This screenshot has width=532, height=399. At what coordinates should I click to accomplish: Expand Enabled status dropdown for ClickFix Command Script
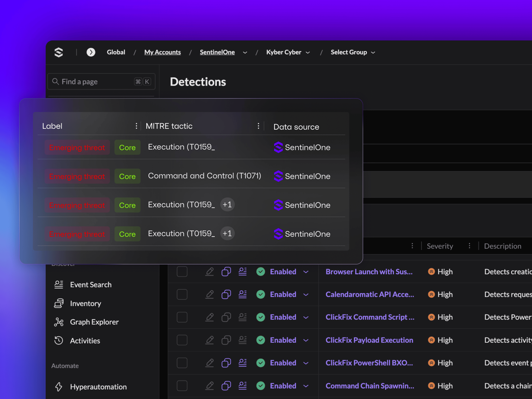pyautogui.click(x=306, y=317)
